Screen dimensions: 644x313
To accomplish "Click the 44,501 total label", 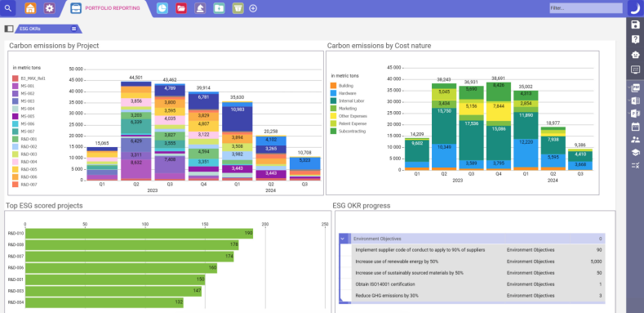I will point(136,78).
